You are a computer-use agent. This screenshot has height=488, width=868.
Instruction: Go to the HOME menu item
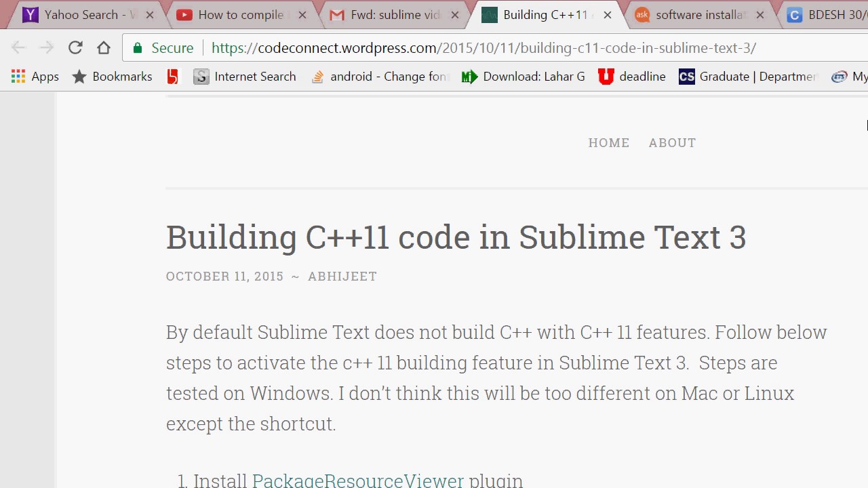609,143
